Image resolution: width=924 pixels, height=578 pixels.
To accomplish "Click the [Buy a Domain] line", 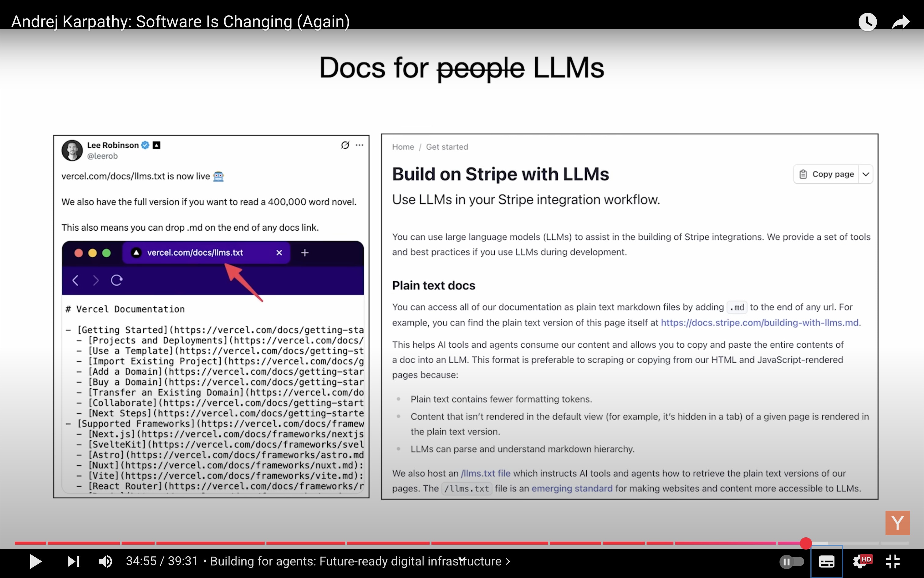I will click(220, 382).
